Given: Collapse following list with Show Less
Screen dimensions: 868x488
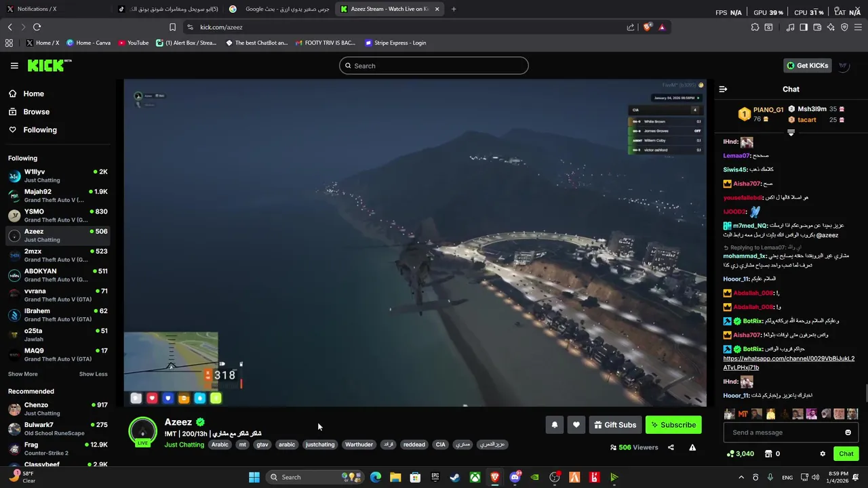Looking at the screenshot, I should pos(93,374).
